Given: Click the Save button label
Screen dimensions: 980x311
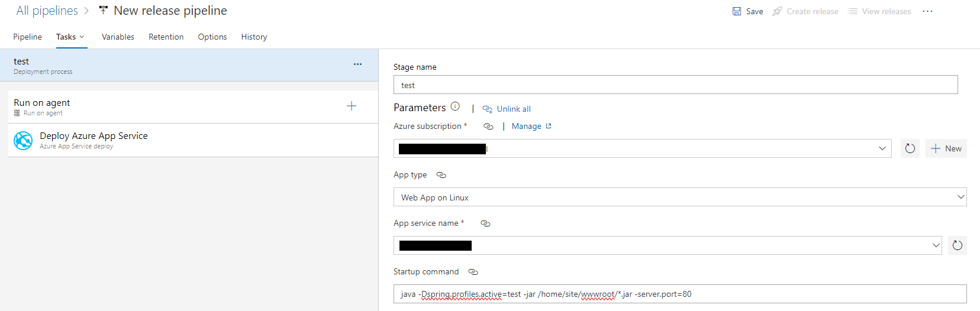Looking at the screenshot, I should (755, 11).
